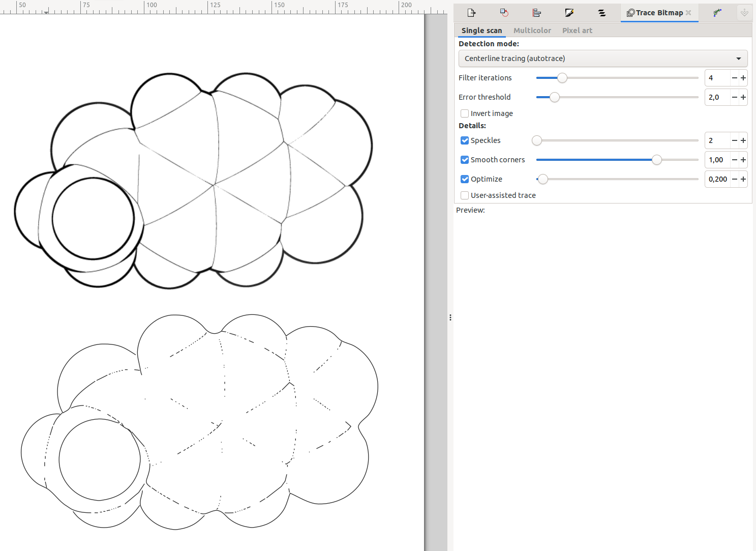Close the Trace Bitmap tab

pos(688,13)
